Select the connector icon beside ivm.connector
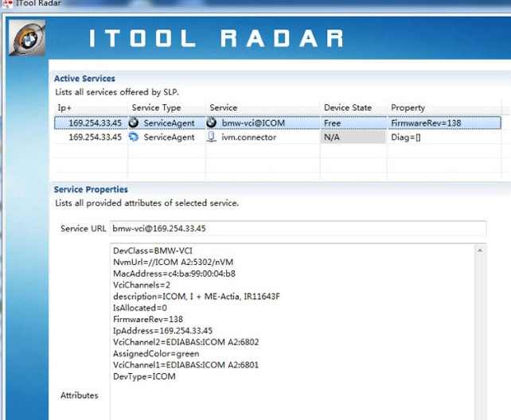511x420 pixels. pyautogui.click(x=212, y=137)
